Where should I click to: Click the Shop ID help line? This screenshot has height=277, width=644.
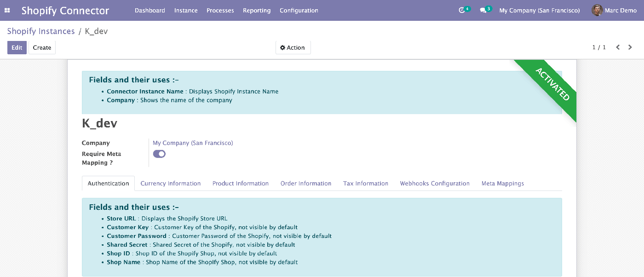click(192, 254)
